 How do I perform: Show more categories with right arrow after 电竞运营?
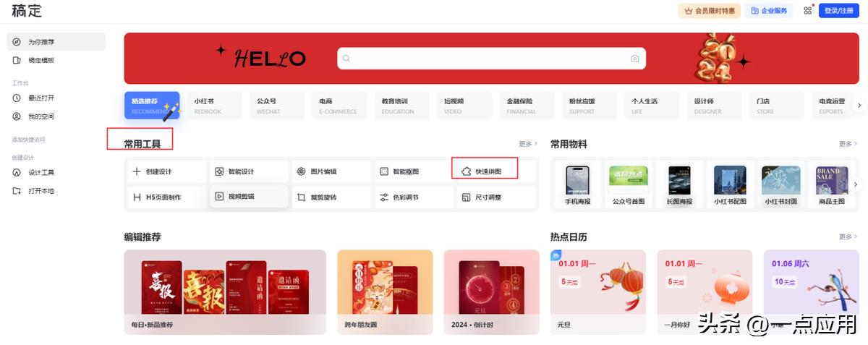859,106
